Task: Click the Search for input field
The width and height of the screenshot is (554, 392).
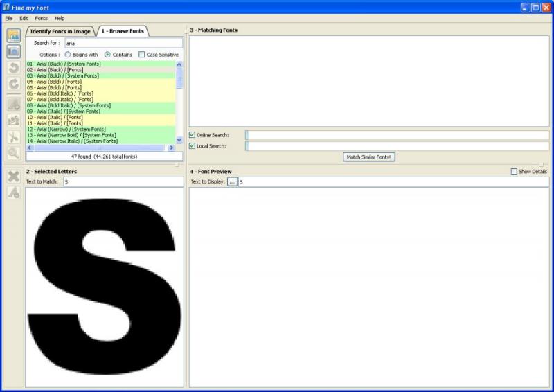Action: [x=124, y=43]
